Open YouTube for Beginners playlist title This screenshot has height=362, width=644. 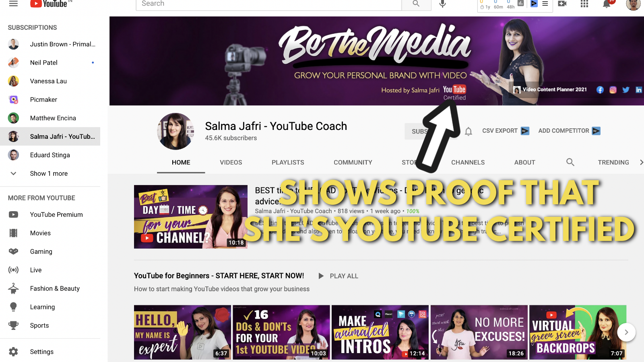219,276
